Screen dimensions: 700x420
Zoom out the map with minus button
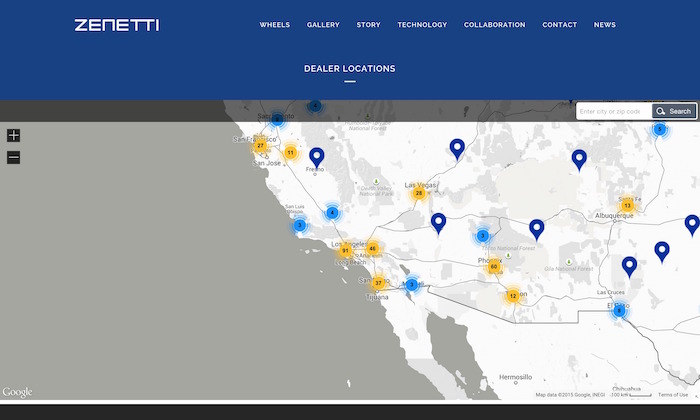pos(13,157)
